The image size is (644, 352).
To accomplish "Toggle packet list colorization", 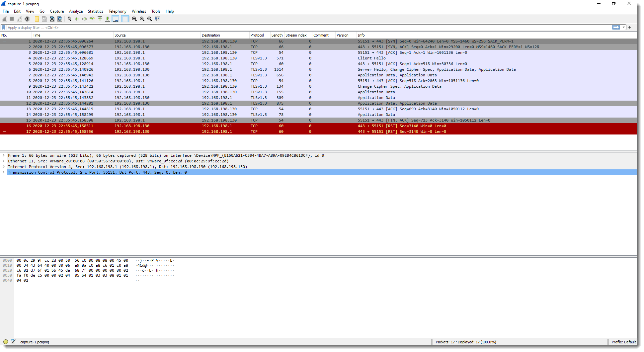I will 125,19.
